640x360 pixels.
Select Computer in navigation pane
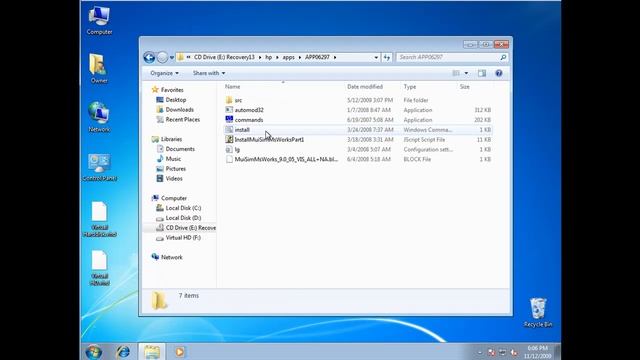(x=174, y=198)
